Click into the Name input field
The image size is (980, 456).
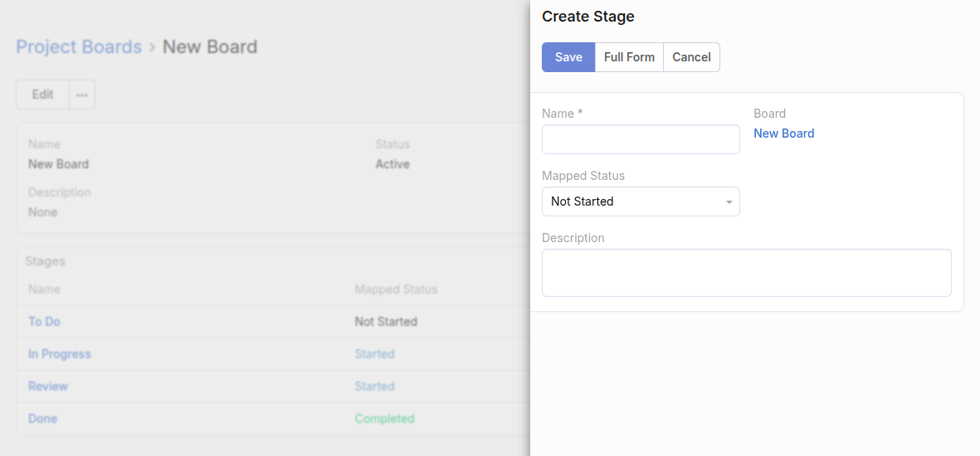point(641,139)
